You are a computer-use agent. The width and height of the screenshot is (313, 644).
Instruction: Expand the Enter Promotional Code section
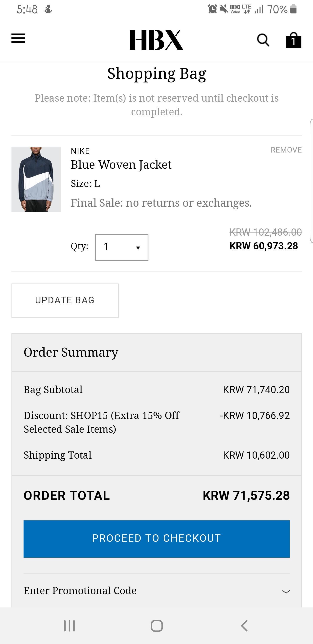[x=157, y=590]
